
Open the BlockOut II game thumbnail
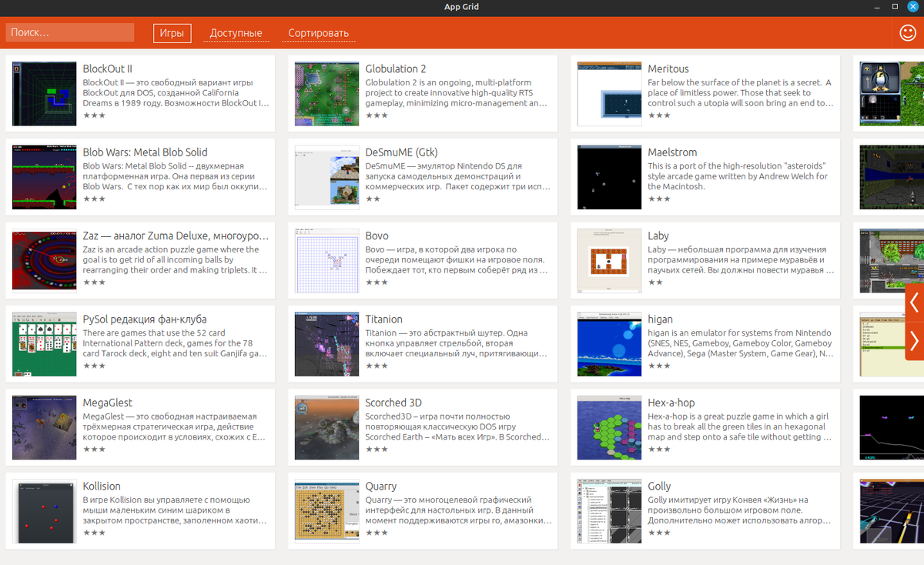44,94
